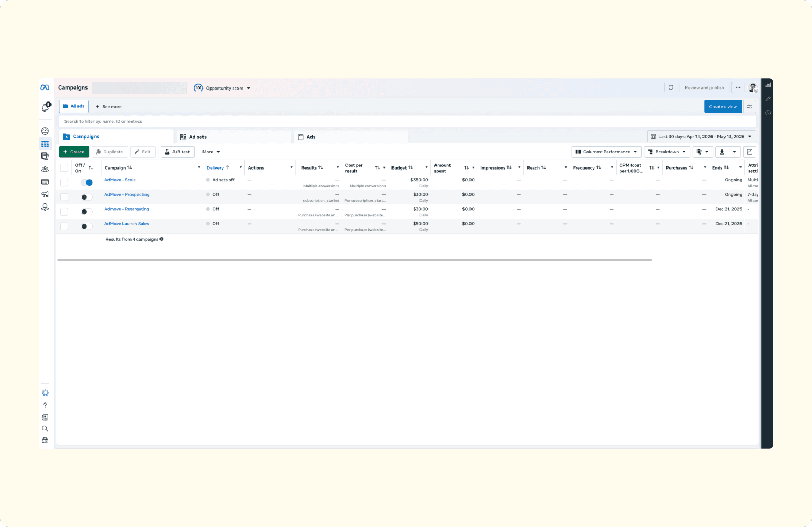This screenshot has width=812, height=527.
Task: Click the Create a view button
Action: click(723, 107)
